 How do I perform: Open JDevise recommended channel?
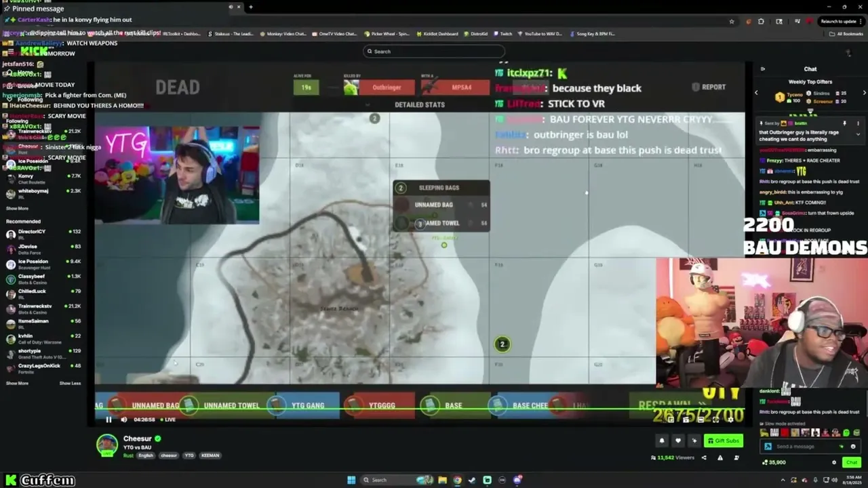click(43, 249)
